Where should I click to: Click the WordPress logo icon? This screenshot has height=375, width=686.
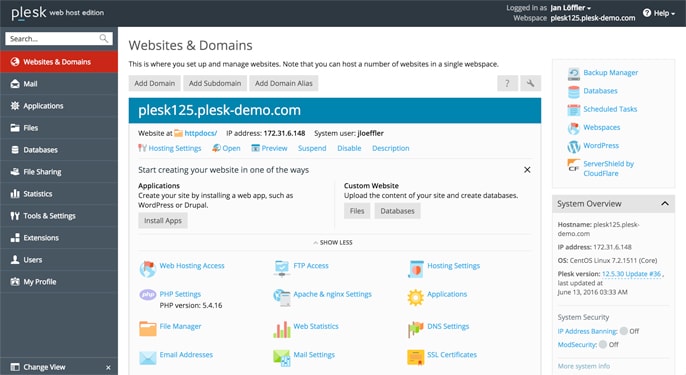[574, 147]
